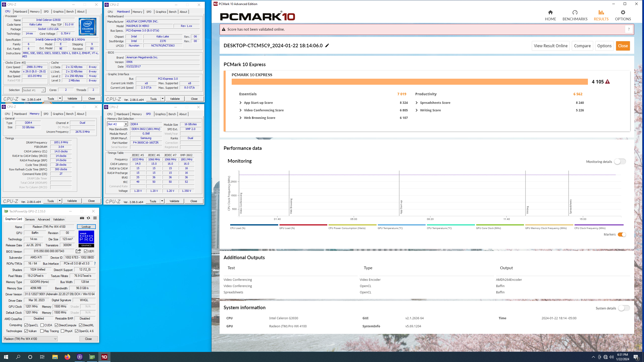
Task: Click the Radeon Pro logo in GPU-Z
Action: 86,239
